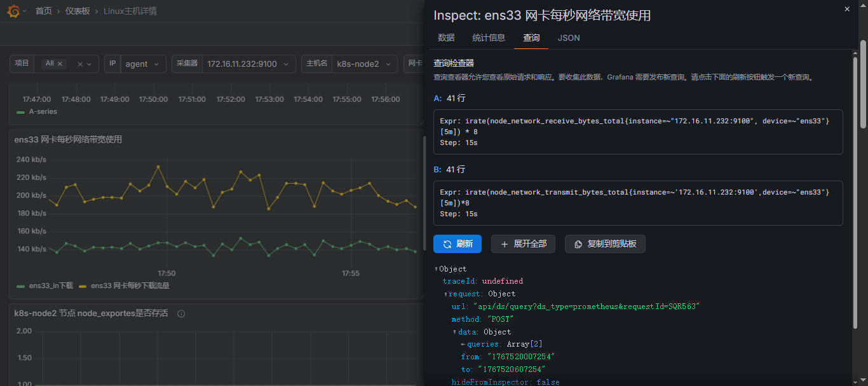The width and height of the screenshot is (868, 386).
Task: Switch to the 统计信息 tab
Action: coord(489,38)
